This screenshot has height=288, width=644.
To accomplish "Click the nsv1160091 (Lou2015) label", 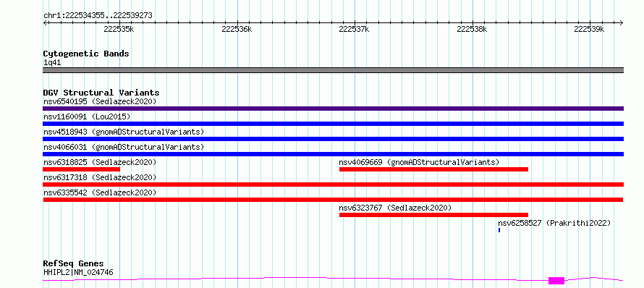I will point(87,117).
